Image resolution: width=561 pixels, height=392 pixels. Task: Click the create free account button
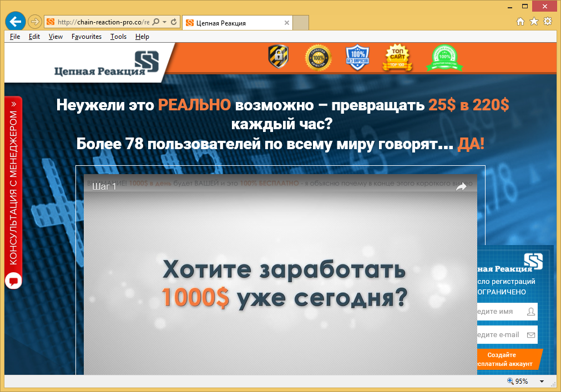tap(508, 359)
